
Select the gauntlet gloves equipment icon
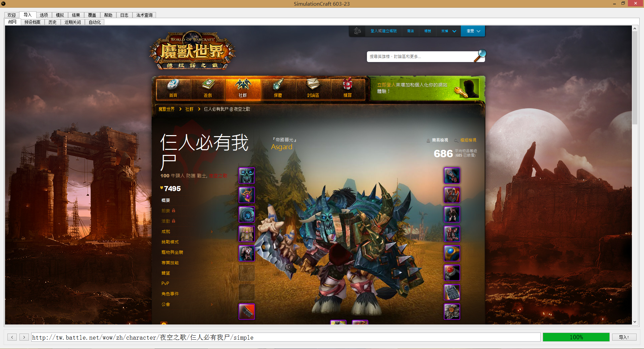(452, 176)
